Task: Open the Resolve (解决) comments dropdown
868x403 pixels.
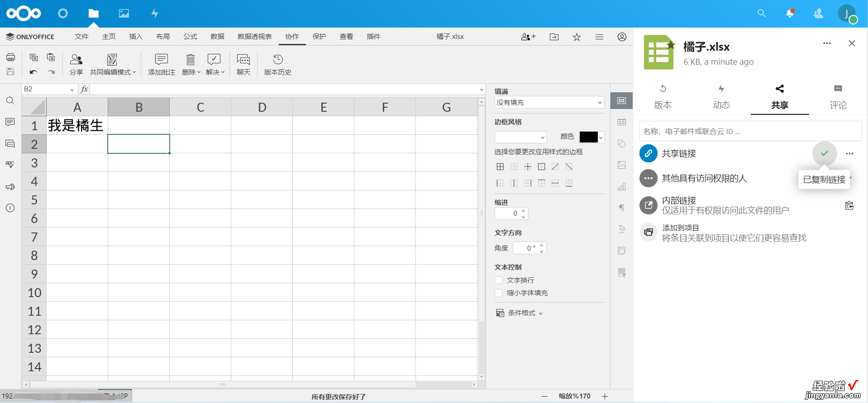Action: point(215,65)
